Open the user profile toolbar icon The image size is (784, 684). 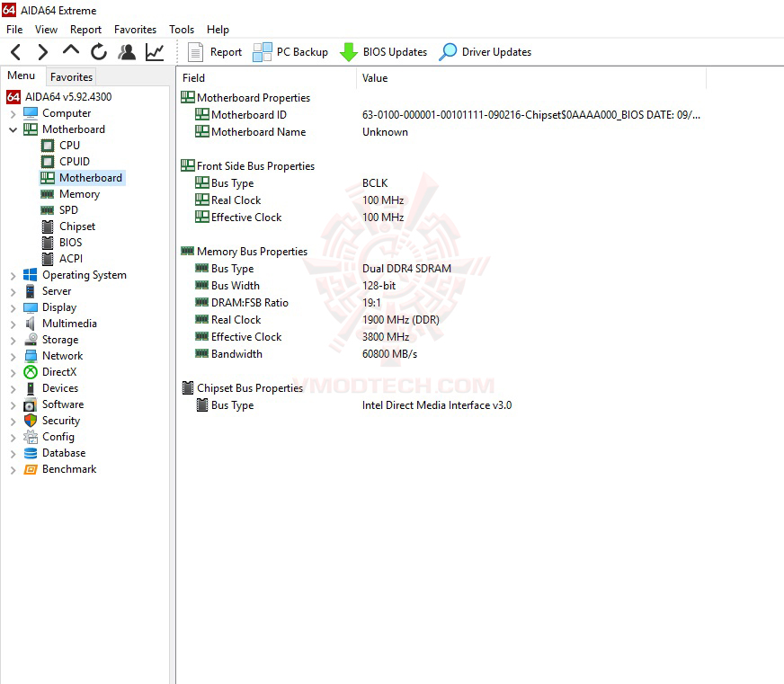(127, 52)
